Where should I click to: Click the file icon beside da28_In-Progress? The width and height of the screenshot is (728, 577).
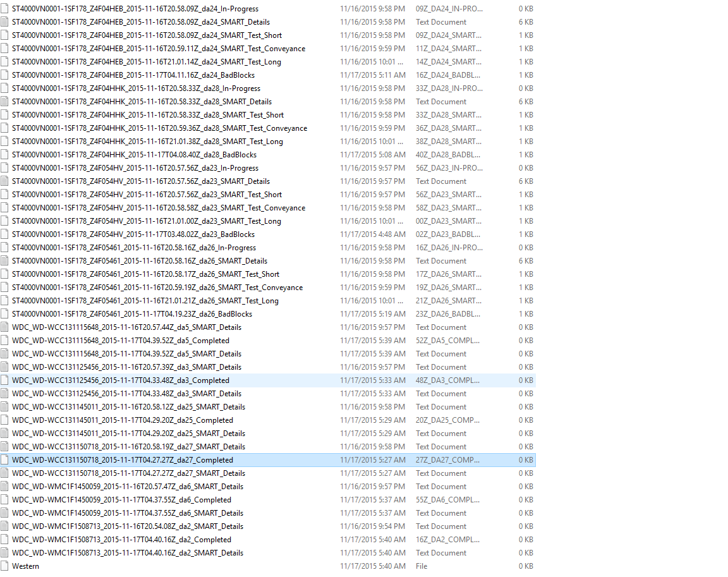pyautogui.click(x=4, y=88)
